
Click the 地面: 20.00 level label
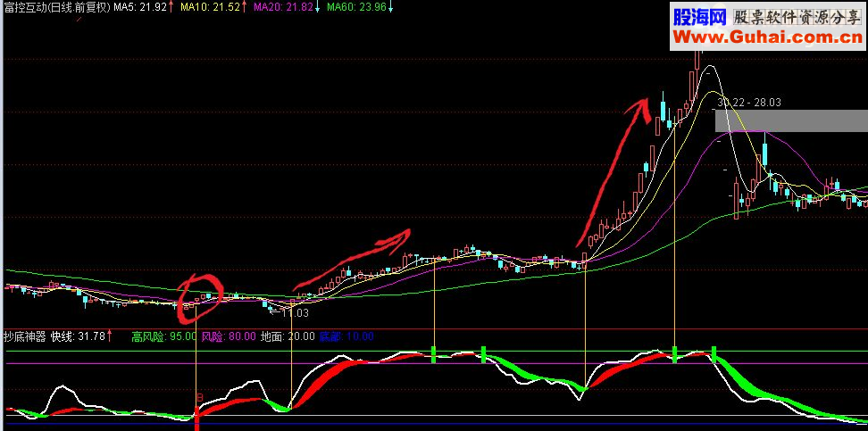[288, 336]
